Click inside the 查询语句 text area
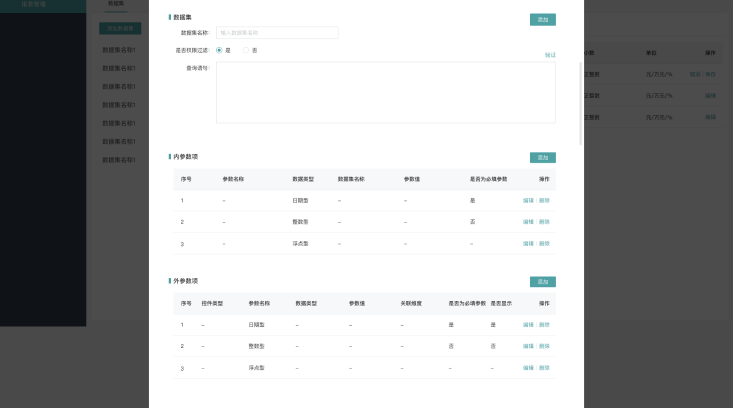 [385, 92]
